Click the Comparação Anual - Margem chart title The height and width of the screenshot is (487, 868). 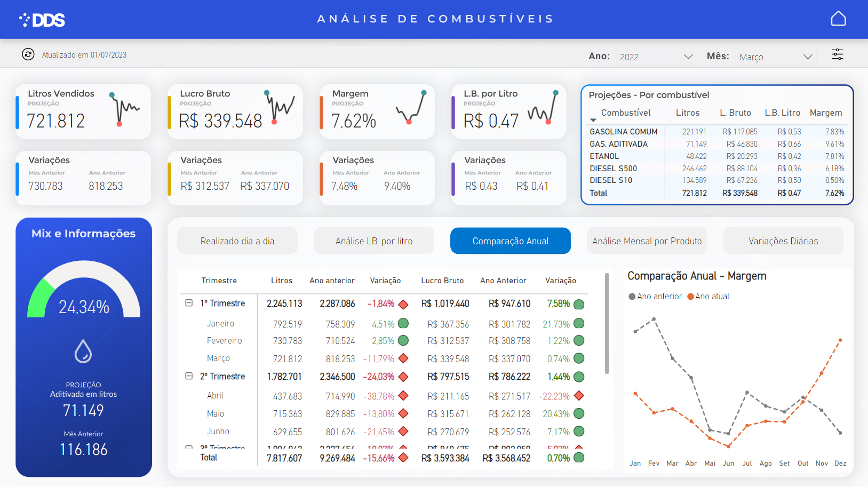pyautogui.click(x=697, y=276)
